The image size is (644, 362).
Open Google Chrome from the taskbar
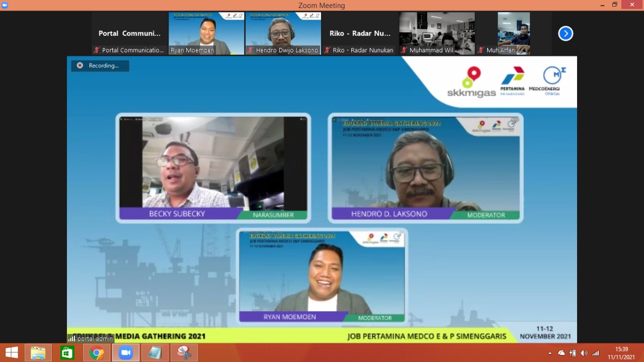pos(97,352)
